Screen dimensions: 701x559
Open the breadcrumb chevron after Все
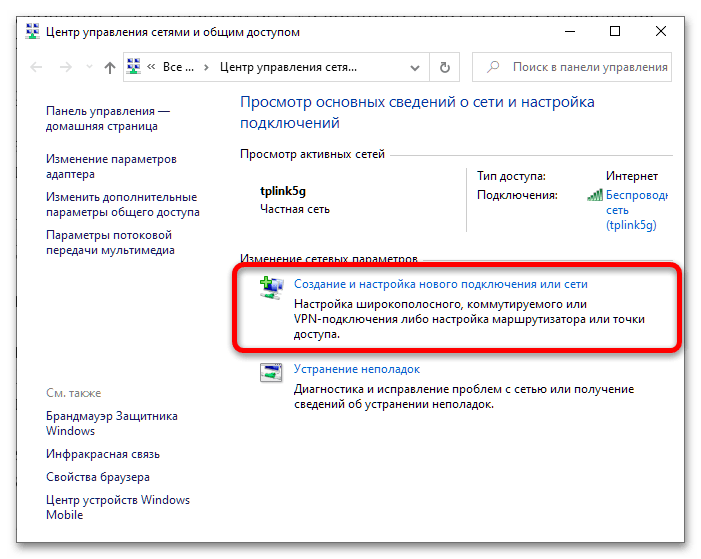point(206,68)
